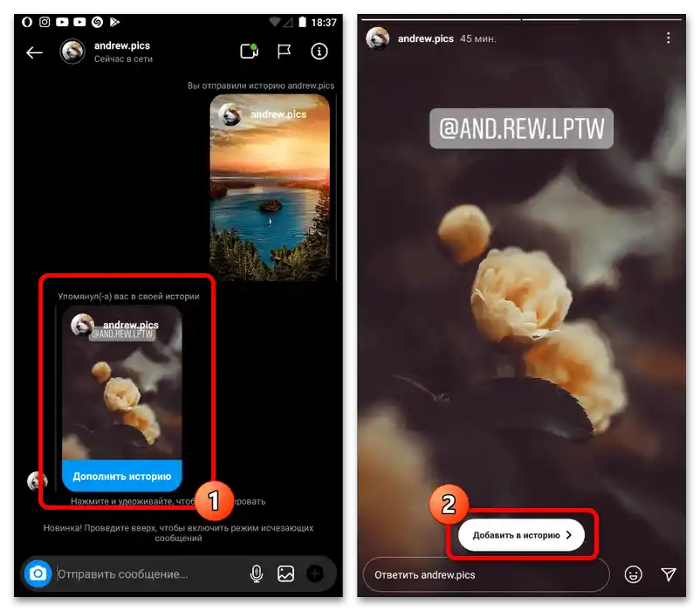Start a video call with andrew.pics
700x611 pixels.
[x=249, y=51]
